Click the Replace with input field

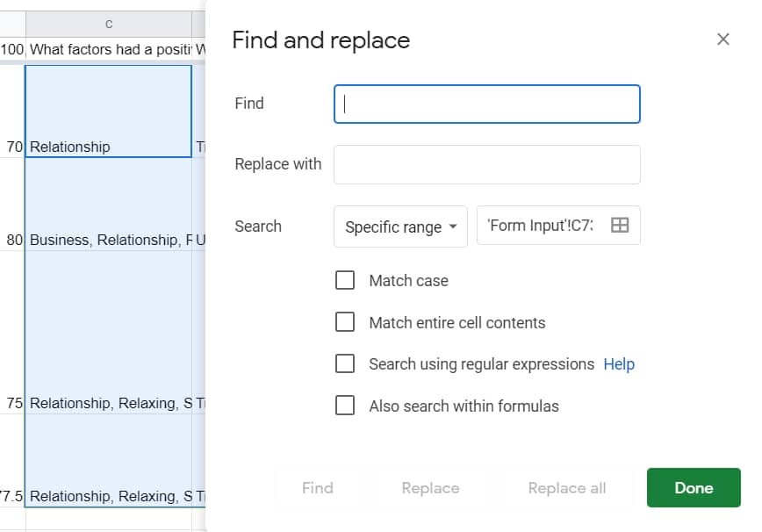(x=487, y=165)
